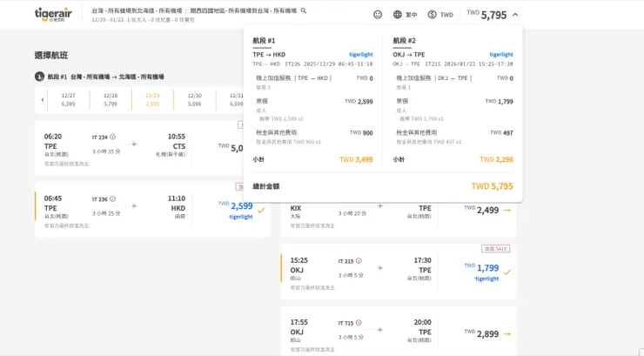
Task: Choose the TWD 2,499 KIX fare
Action: (481, 211)
